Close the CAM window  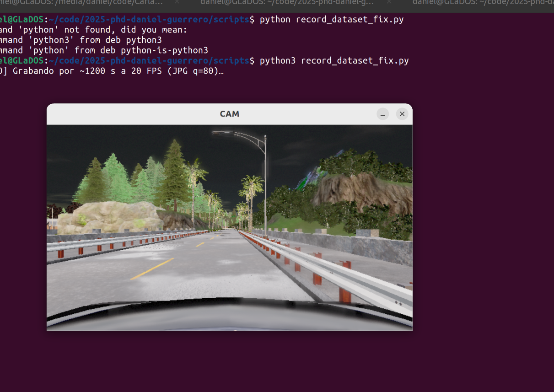[x=402, y=114]
